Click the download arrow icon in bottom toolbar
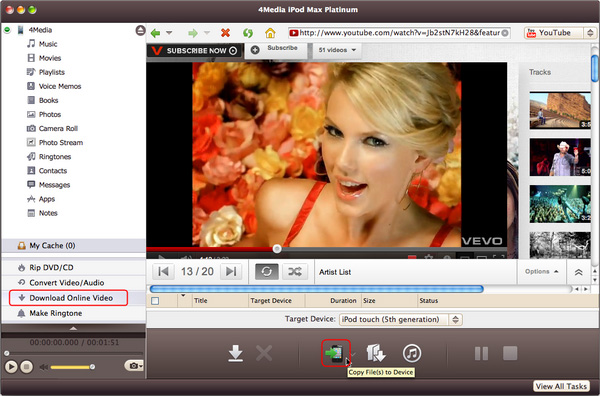Image resolution: width=600 pixels, height=396 pixels. tap(235, 353)
